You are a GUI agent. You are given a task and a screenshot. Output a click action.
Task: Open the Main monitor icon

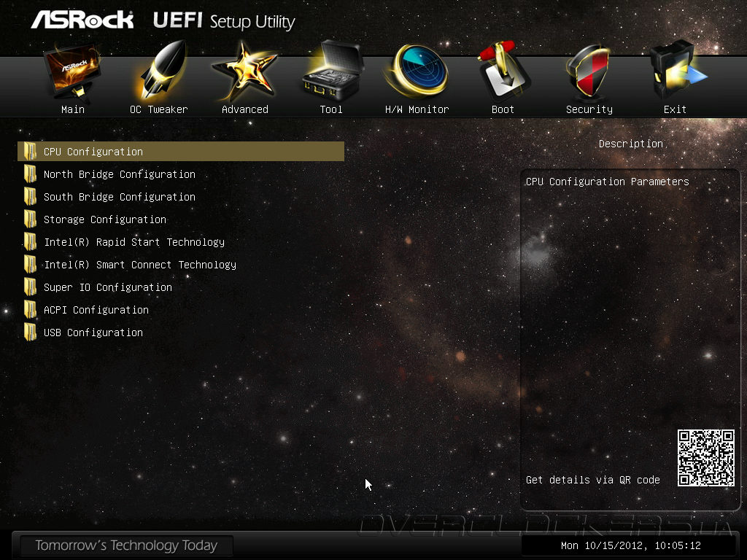point(72,71)
